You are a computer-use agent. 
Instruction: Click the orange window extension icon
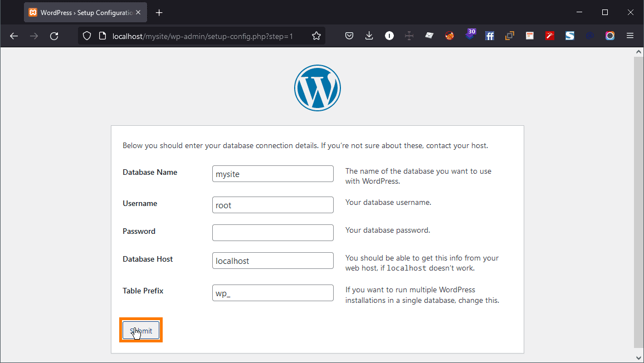pos(530,36)
